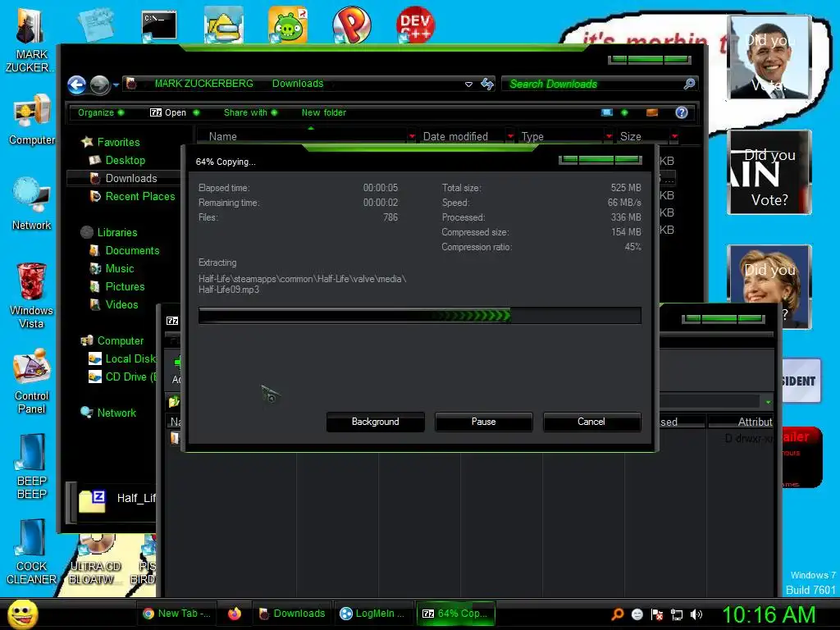Open the Name column filter dropdown
The image size is (840, 630).
click(412, 137)
